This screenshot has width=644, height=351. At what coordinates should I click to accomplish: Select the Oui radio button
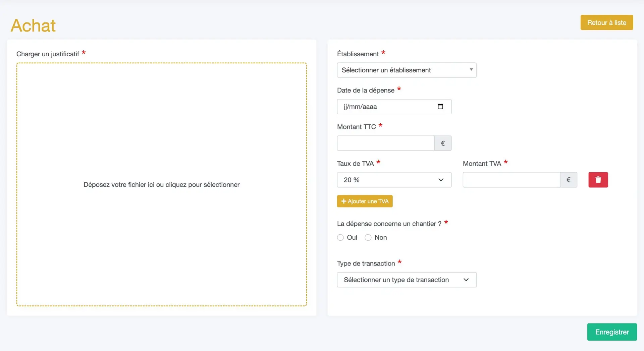pyautogui.click(x=340, y=237)
